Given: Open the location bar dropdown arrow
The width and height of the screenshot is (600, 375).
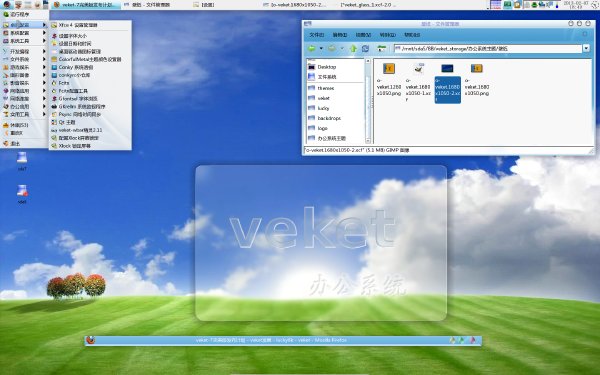Looking at the screenshot, I should (x=586, y=49).
